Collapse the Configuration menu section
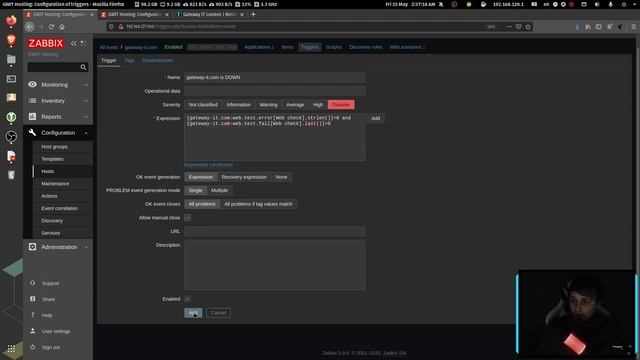The width and height of the screenshot is (640, 360). pyautogui.click(x=58, y=133)
